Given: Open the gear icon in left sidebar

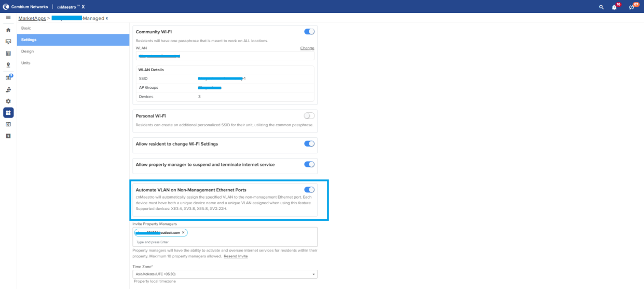Looking at the screenshot, I should (8, 101).
